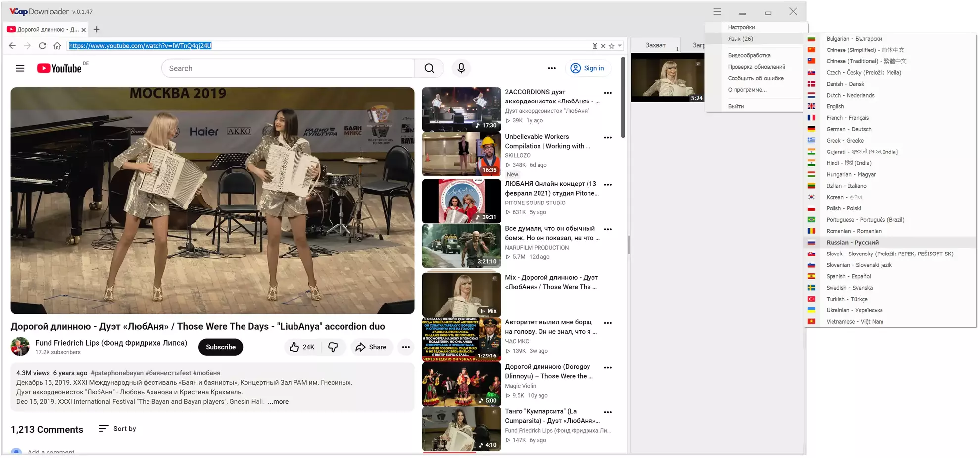Click the Sign in button
Screen dimensions: 980x458
coord(588,68)
